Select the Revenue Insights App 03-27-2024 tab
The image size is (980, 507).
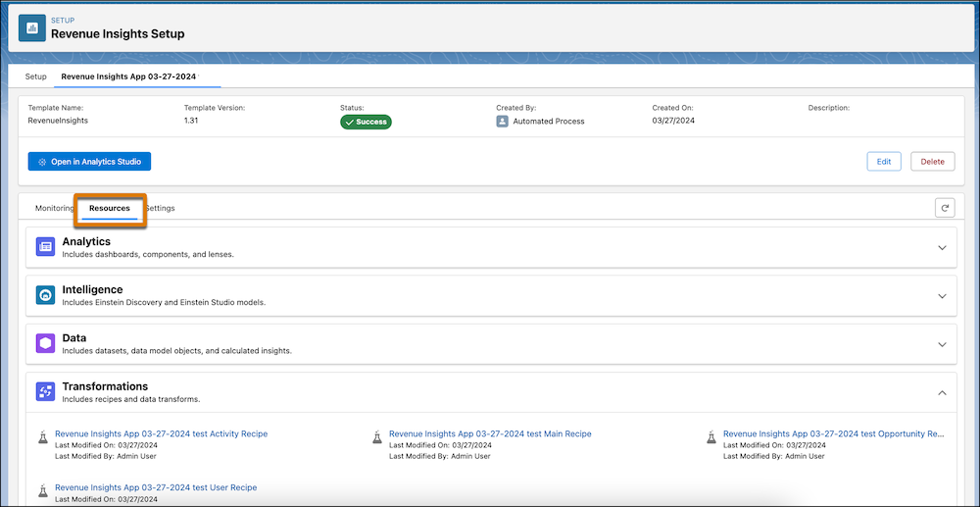click(128, 76)
